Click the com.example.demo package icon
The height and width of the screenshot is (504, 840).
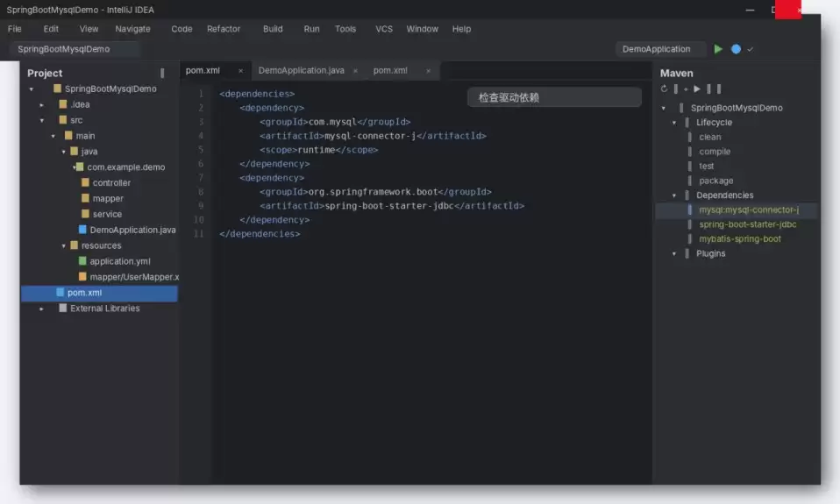[80, 167]
